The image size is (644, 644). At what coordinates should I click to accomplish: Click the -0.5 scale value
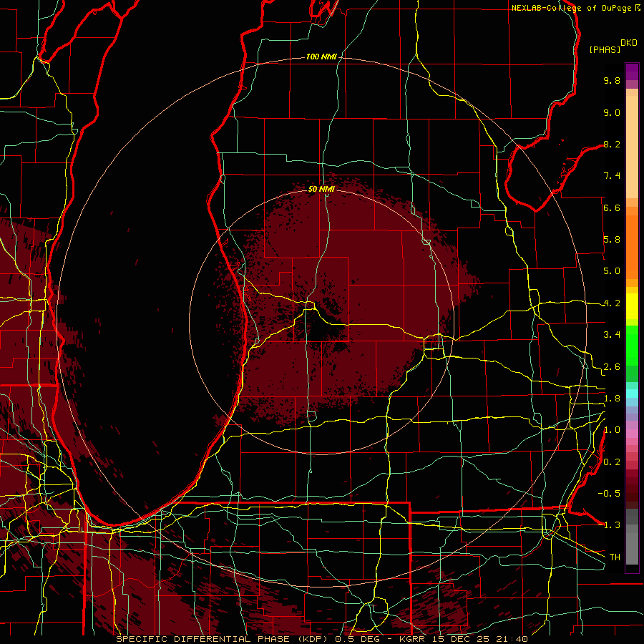[609, 494]
